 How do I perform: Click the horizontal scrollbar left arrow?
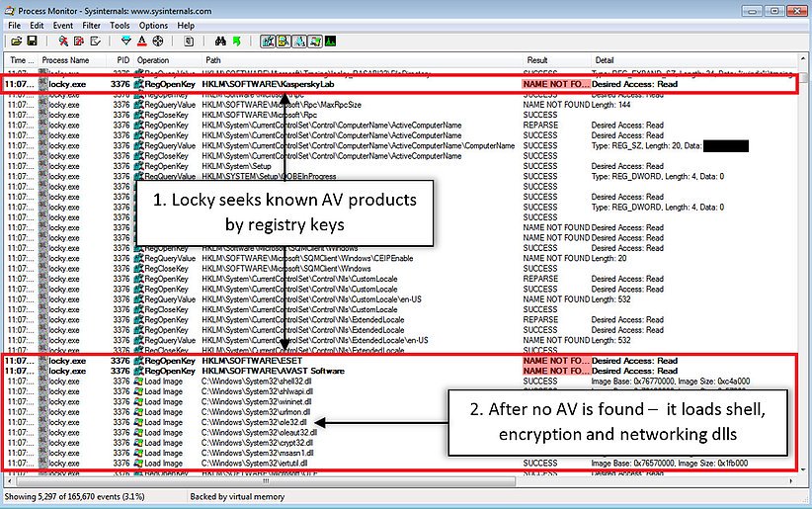coord(9,481)
